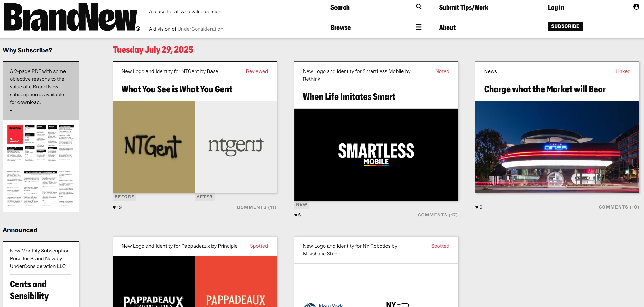Like the NTGent post heart icon
This screenshot has width=644, height=307.
click(x=114, y=207)
